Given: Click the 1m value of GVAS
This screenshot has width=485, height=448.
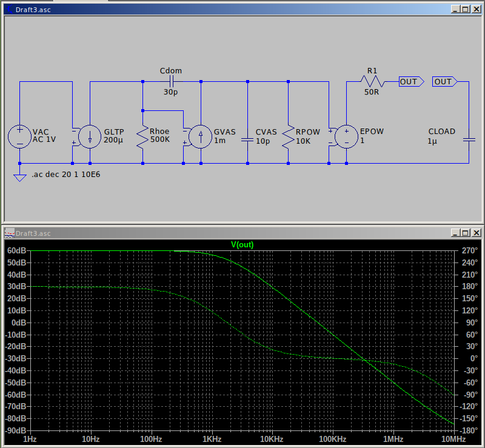Looking at the screenshot, I should [x=220, y=141].
